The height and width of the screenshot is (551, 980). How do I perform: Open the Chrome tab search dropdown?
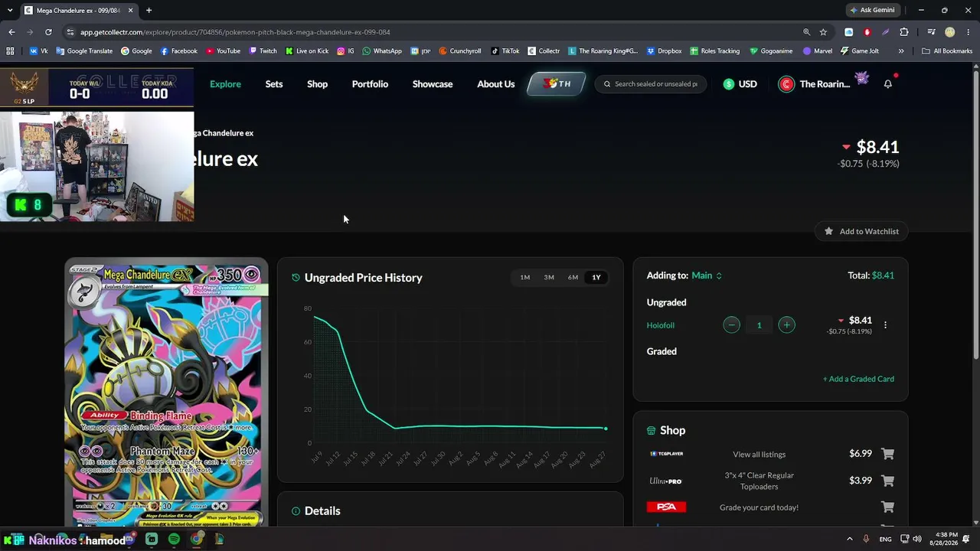pos(10,10)
